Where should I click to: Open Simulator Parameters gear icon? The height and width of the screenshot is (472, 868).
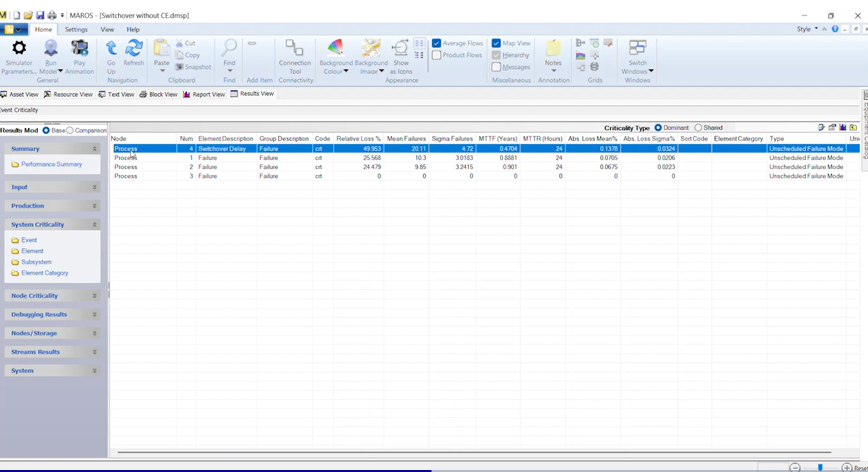click(19, 48)
